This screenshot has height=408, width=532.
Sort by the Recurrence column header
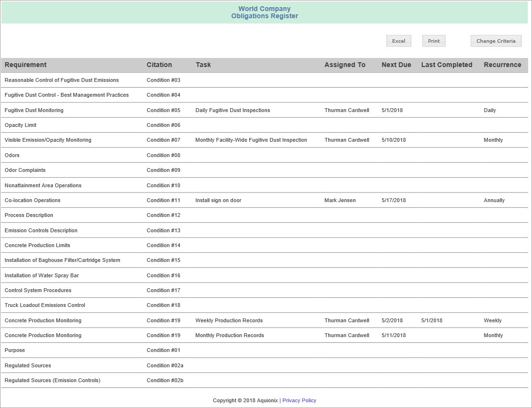click(x=502, y=65)
